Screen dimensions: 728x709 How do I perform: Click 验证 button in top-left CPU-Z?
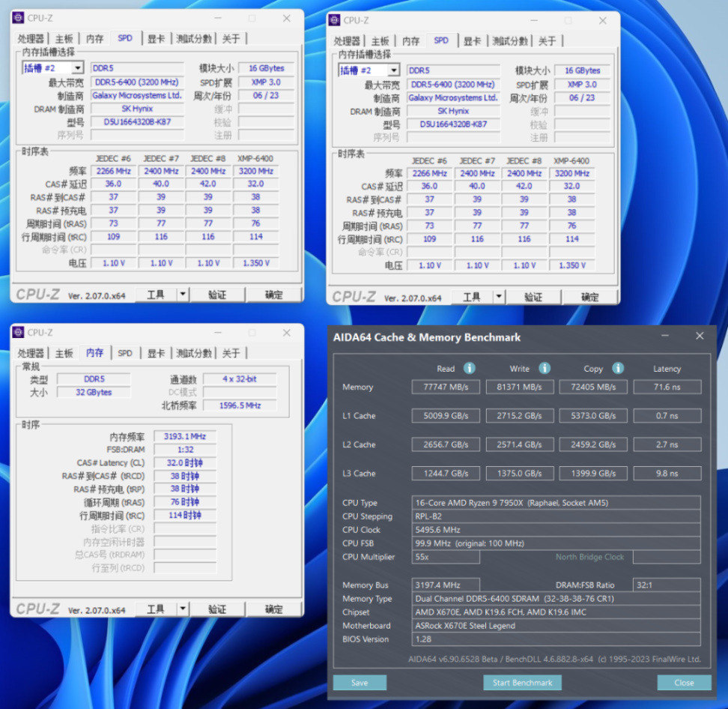[217, 295]
